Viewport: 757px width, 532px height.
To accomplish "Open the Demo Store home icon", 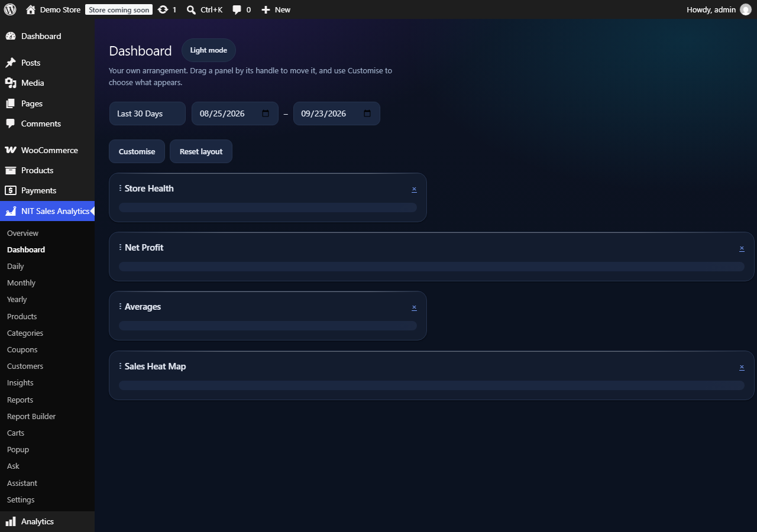I will (31, 9).
